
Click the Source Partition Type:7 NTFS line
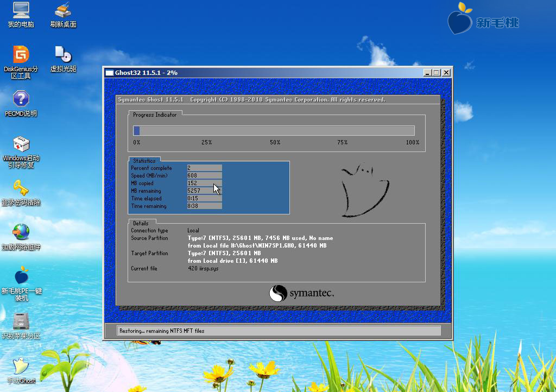click(260, 238)
